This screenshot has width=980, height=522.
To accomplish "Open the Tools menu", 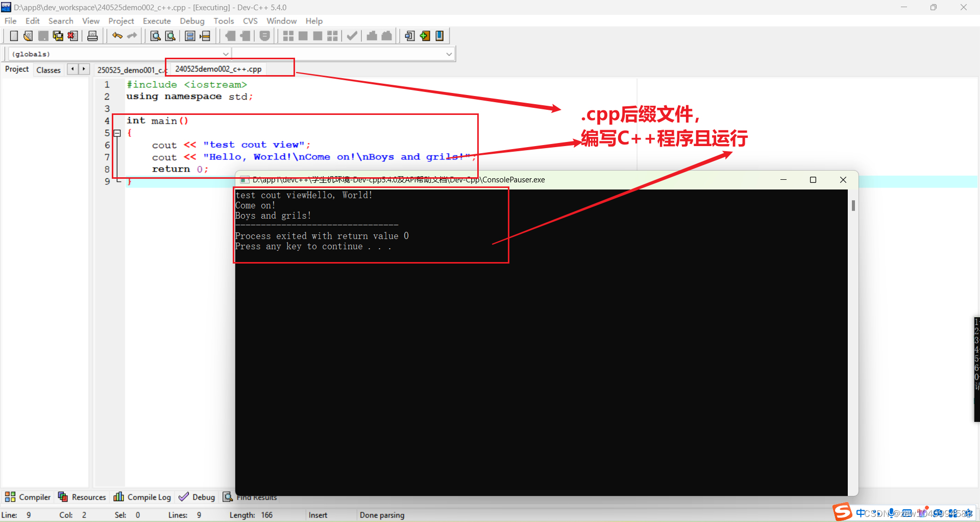I will click(x=224, y=21).
